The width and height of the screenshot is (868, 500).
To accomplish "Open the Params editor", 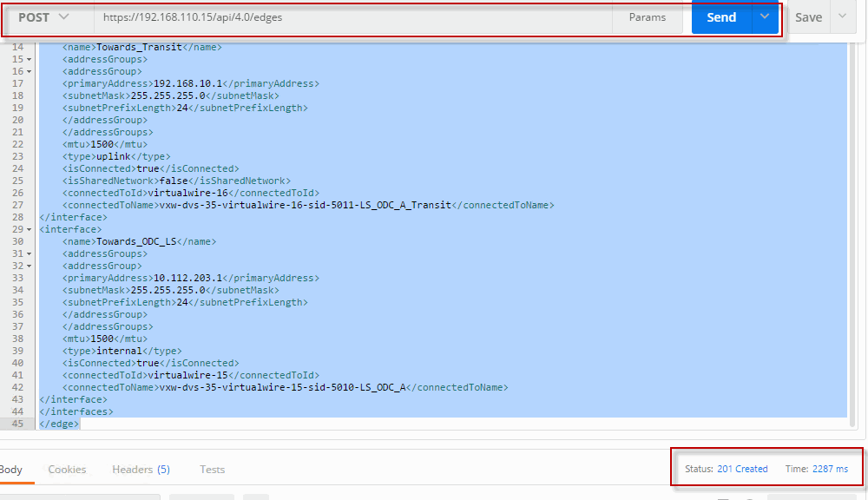I will [647, 17].
